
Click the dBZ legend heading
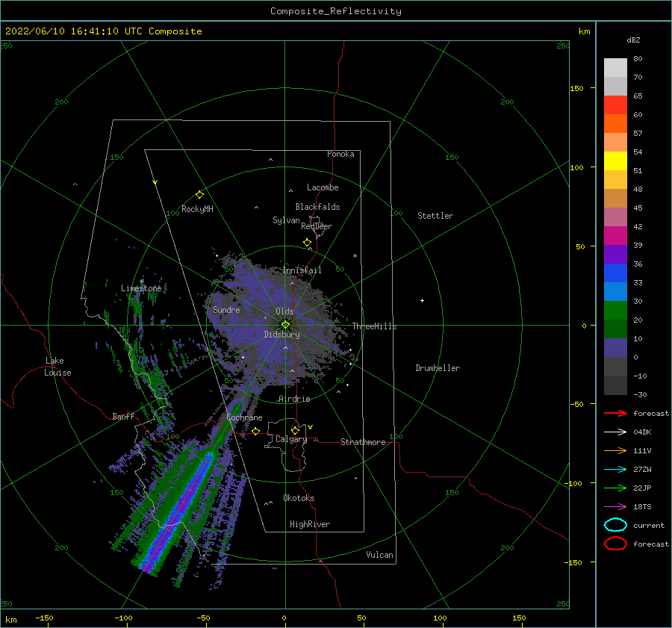[x=633, y=40]
